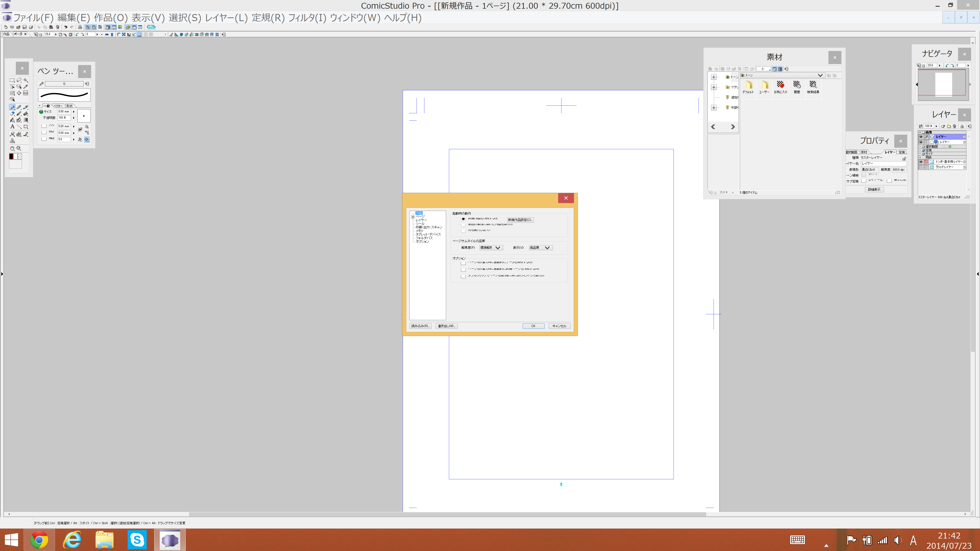980x551 pixels.
Task: Select the Magic Wand tool
Action: coord(26,80)
